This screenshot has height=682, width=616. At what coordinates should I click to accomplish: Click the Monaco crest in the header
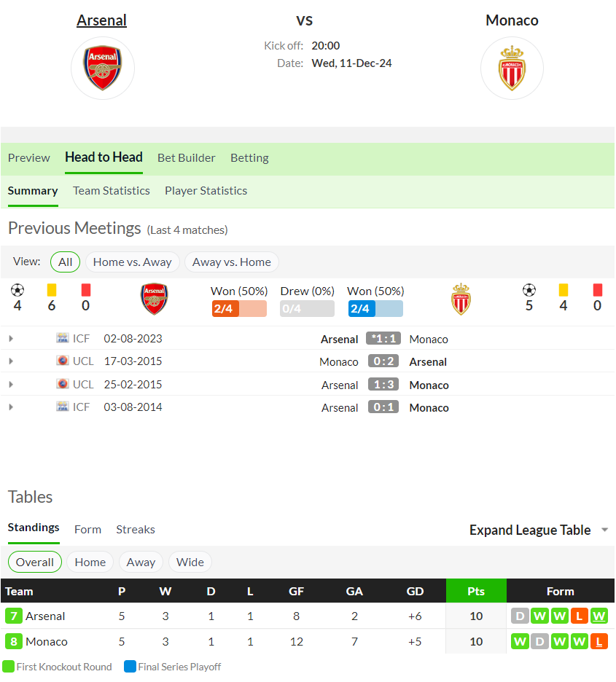point(512,68)
